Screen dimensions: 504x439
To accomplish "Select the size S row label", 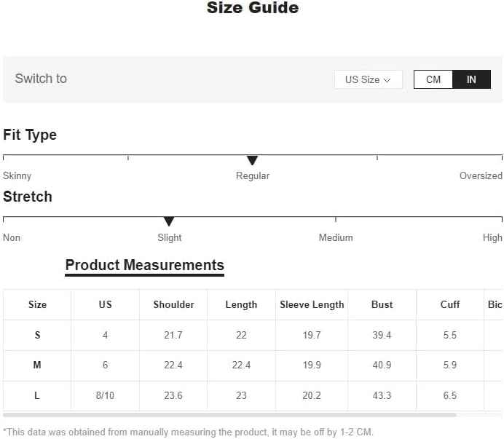I will (x=37, y=335).
